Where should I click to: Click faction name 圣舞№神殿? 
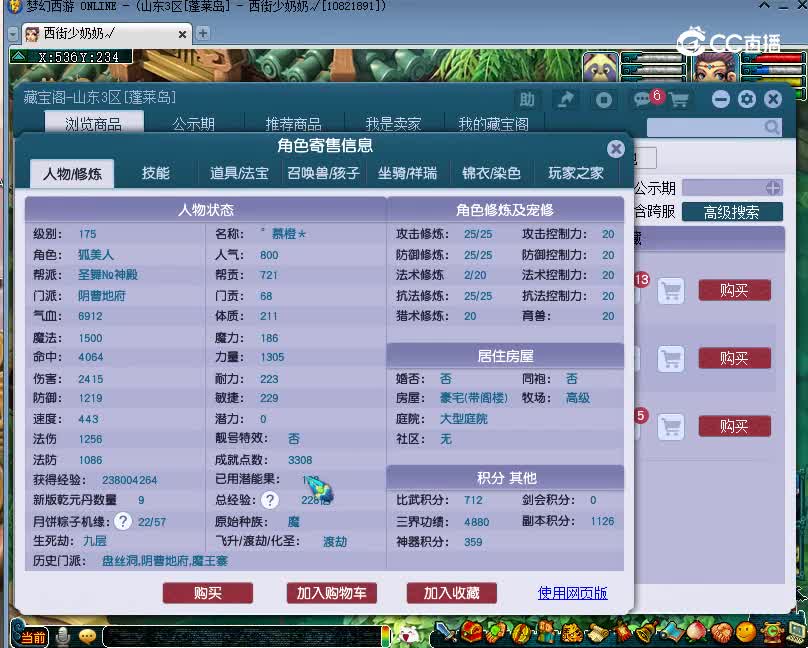(x=108, y=275)
